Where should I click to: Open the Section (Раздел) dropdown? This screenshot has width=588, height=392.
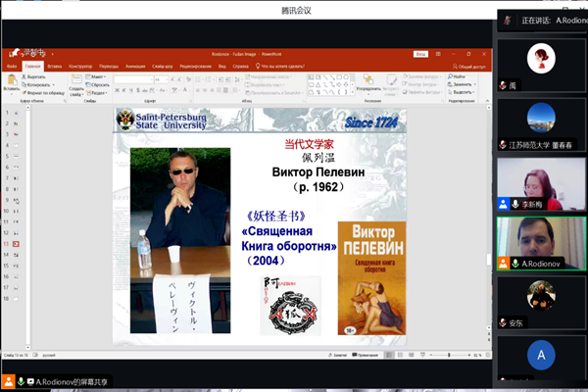point(97,93)
